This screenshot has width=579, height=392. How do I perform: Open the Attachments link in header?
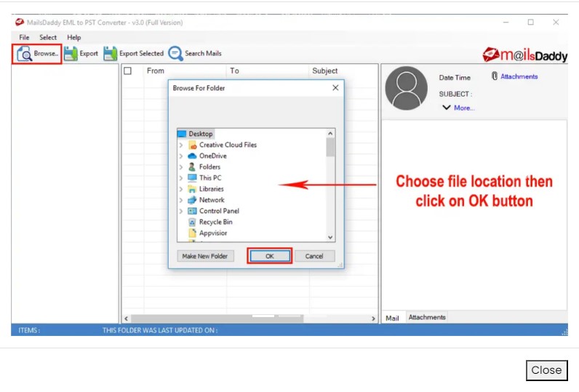click(x=519, y=76)
